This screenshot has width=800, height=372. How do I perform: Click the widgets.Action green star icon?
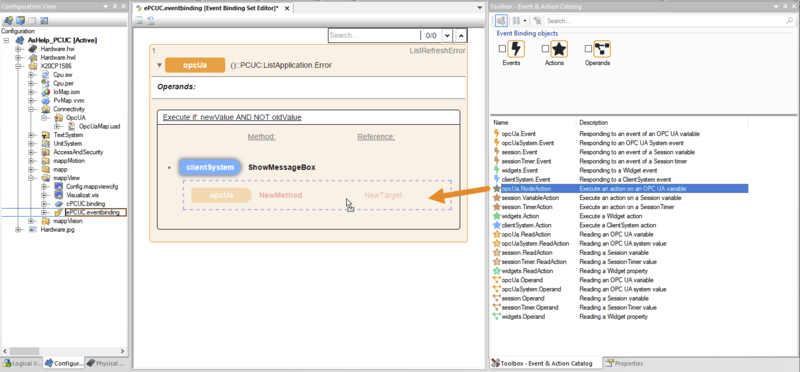497,216
